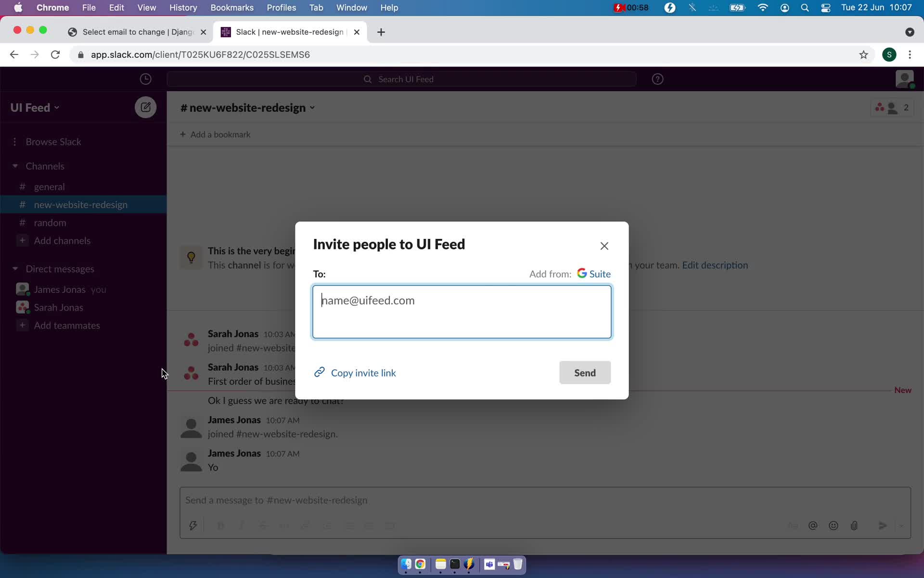924x578 pixels.
Task: Click the clock/history icon in sidebar
Action: [146, 79]
